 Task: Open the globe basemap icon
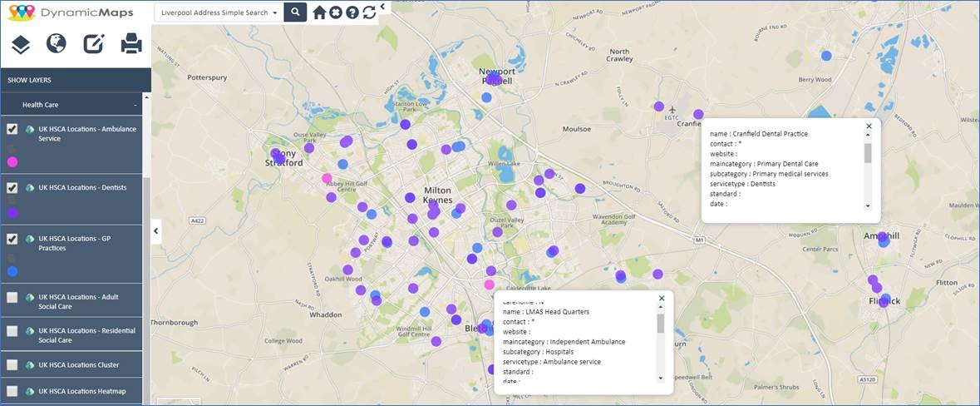pos(57,43)
